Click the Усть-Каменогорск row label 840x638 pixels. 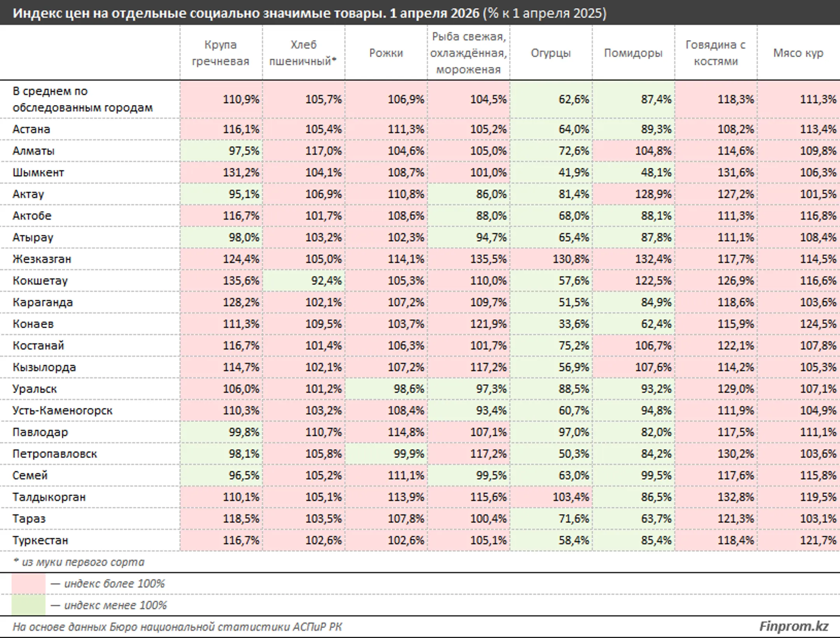point(62,411)
